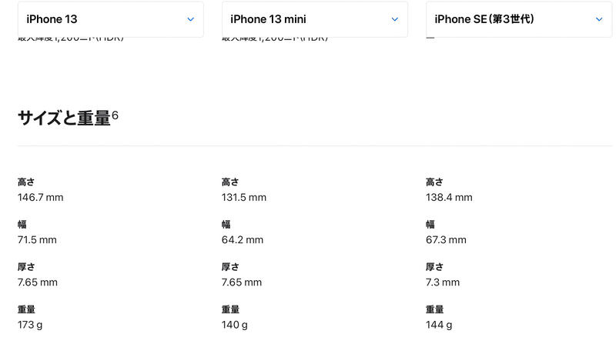Viewport: 616px width, 364px height.
Task: Click the 173 g weight value
Action: click(30, 325)
